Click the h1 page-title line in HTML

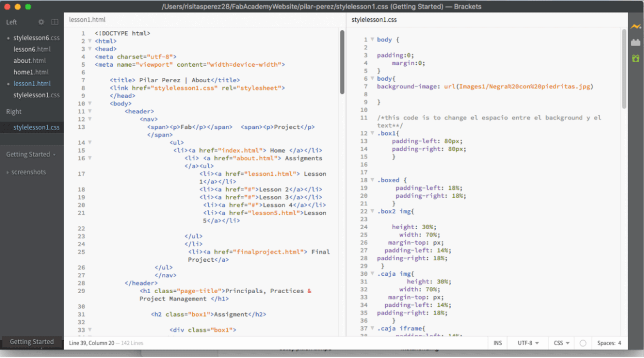(x=225, y=295)
